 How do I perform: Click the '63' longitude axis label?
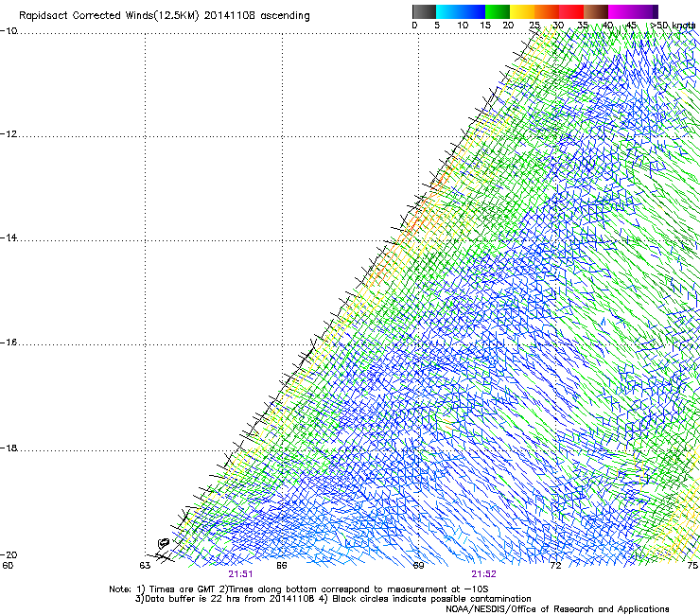click(145, 566)
